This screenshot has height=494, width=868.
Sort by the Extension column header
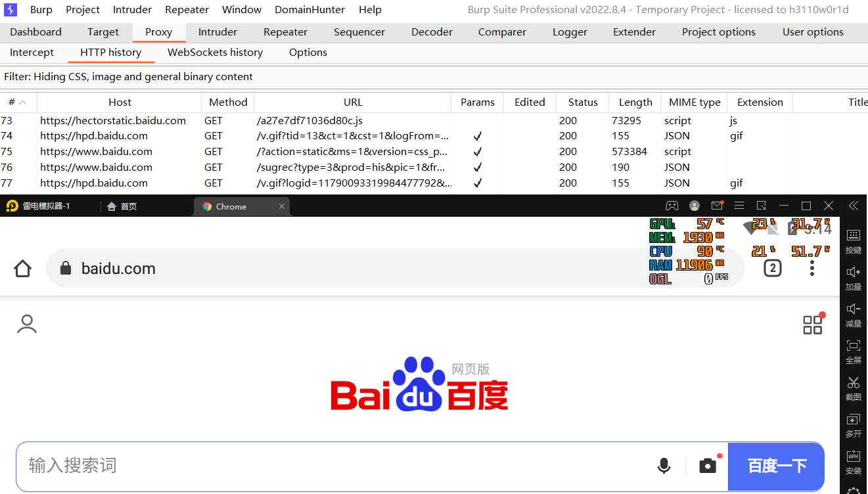pos(760,102)
